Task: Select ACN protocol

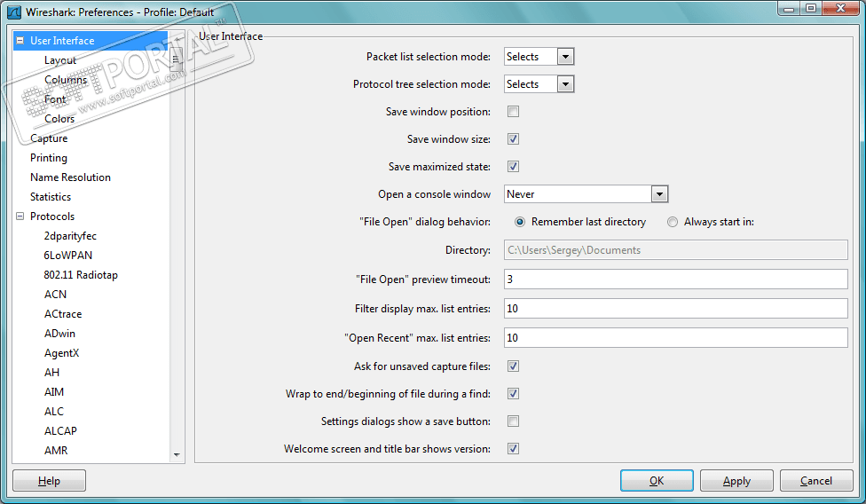Action: point(55,295)
